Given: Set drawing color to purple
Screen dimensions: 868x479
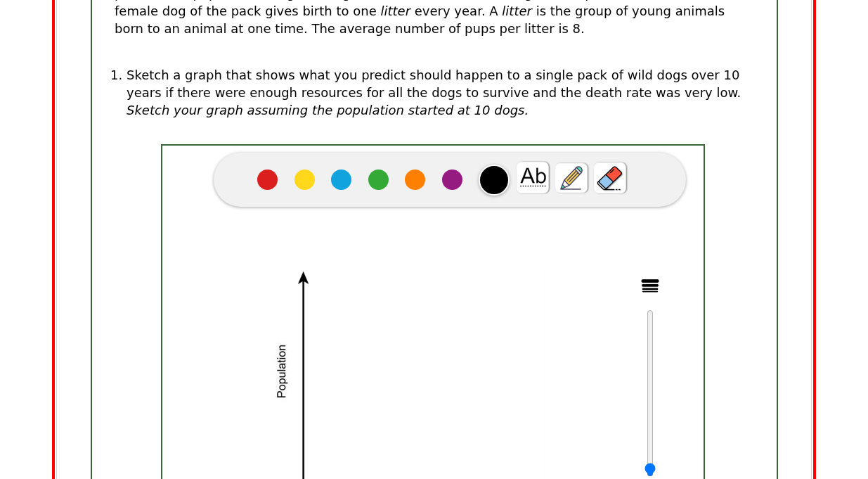Looking at the screenshot, I should click(x=452, y=179).
